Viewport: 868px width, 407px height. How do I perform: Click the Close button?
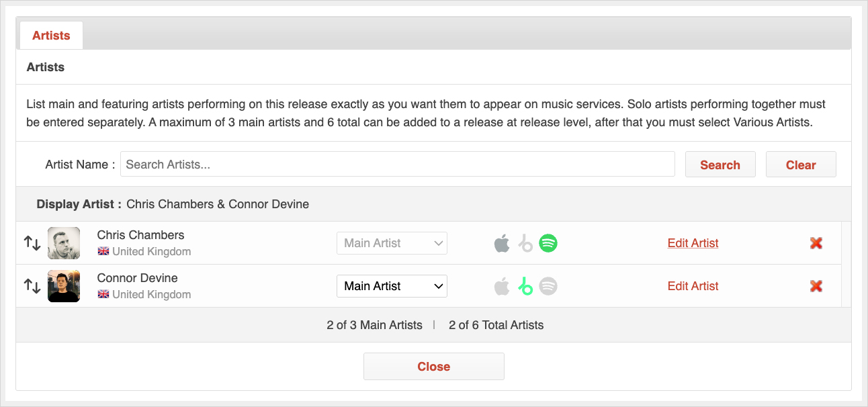[434, 367]
